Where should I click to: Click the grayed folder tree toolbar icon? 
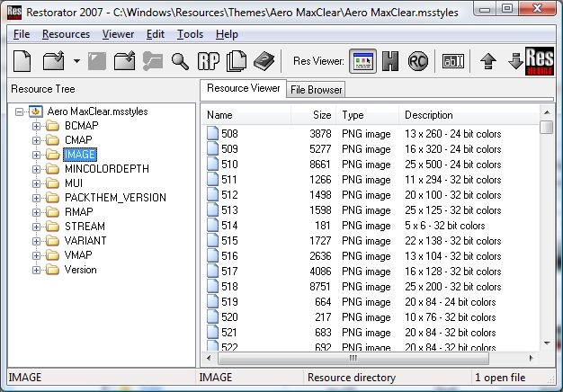152,61
